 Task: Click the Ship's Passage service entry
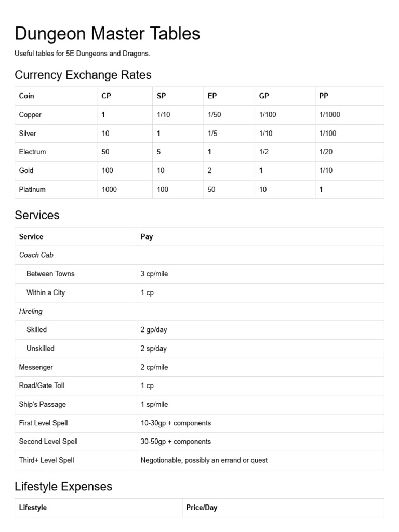[x=43, y=405]
